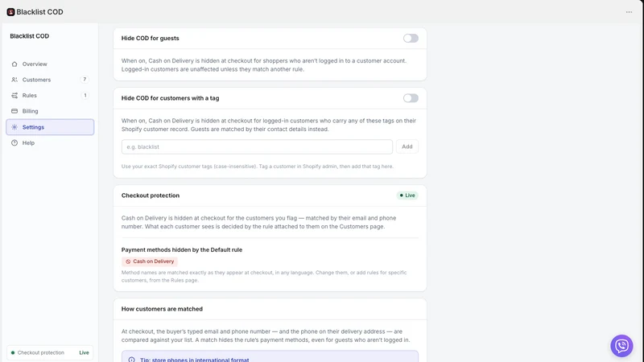Click the 'Checkout protection' card heading

(x=151, y=195)
